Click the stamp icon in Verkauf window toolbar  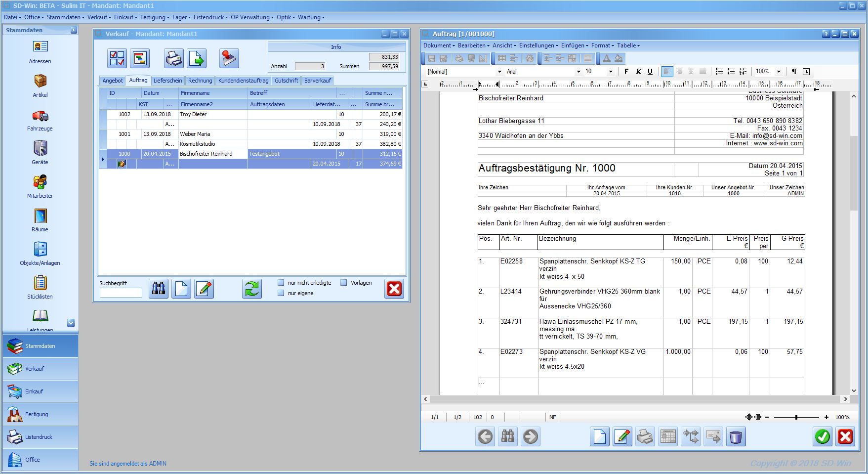point(229,59)
